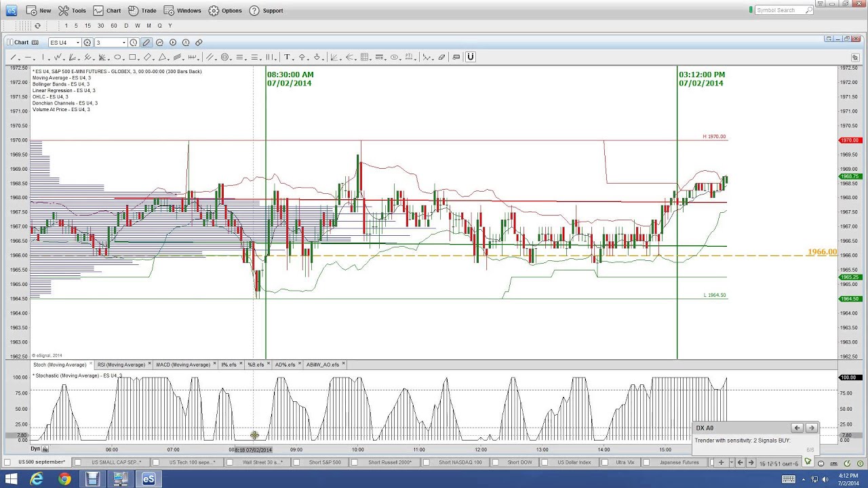Toggle checkbox on Short DOW page tab
This screenshot has height=488, width=868.
pos(496,462)
